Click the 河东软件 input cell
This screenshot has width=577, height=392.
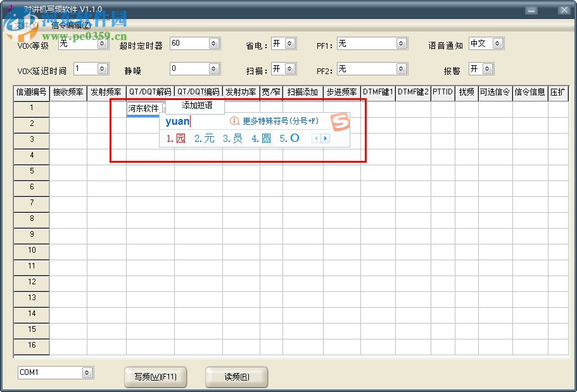coord(144,108)
